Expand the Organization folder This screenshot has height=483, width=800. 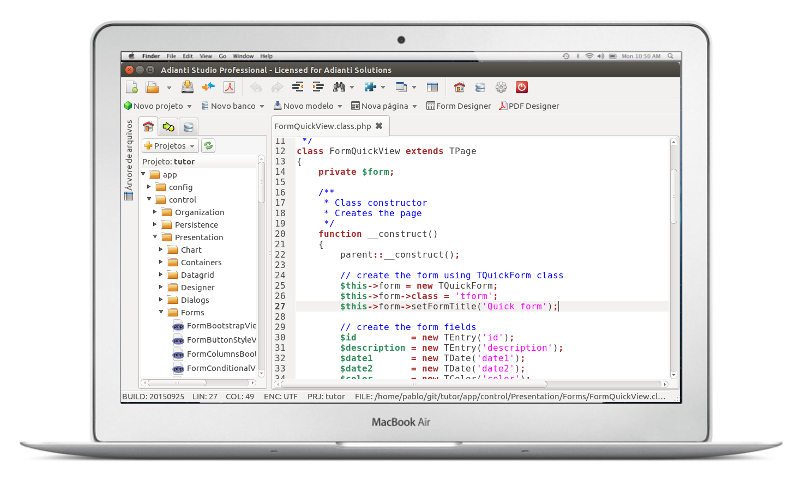(155, 212)
